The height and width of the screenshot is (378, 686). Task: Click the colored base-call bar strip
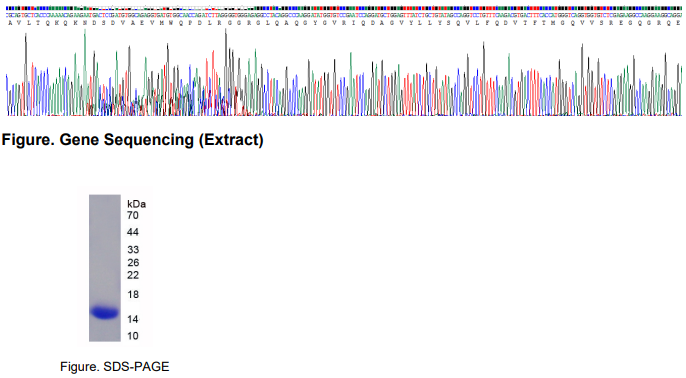[x=344, y=8]
